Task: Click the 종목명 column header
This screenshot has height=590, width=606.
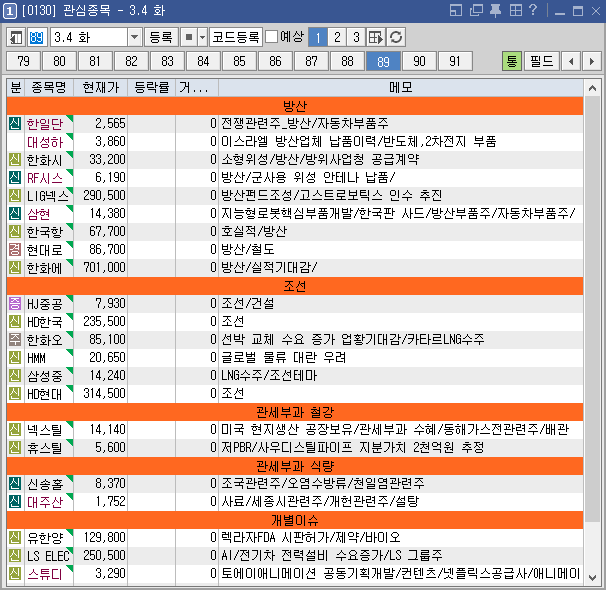Action: (x=49, y=88)
